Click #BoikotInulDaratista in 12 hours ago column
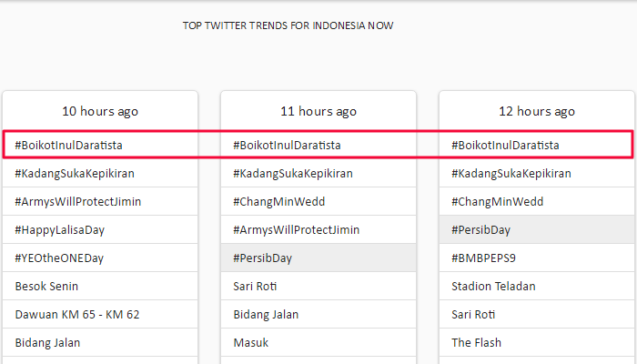637x364 pixels. click(506, 145)
